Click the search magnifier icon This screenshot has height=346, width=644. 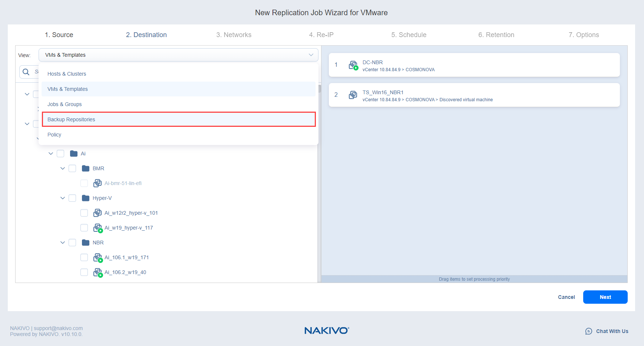click(26, 72)
